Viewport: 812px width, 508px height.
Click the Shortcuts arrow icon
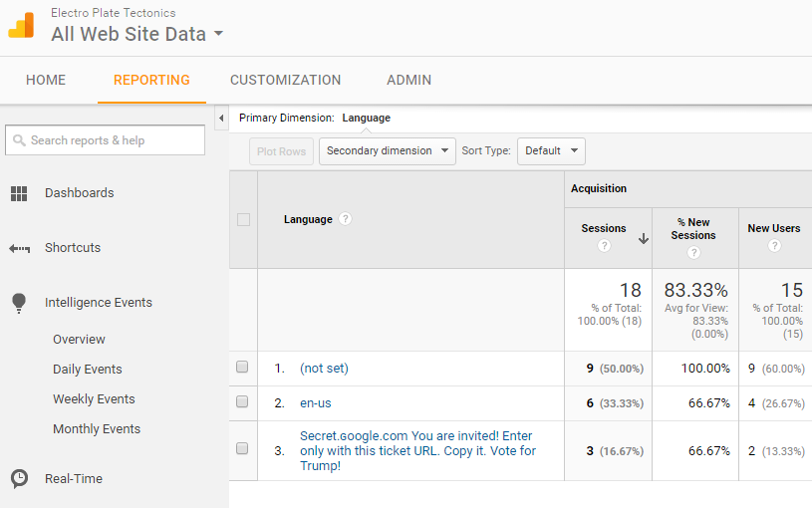coord(19,248)
